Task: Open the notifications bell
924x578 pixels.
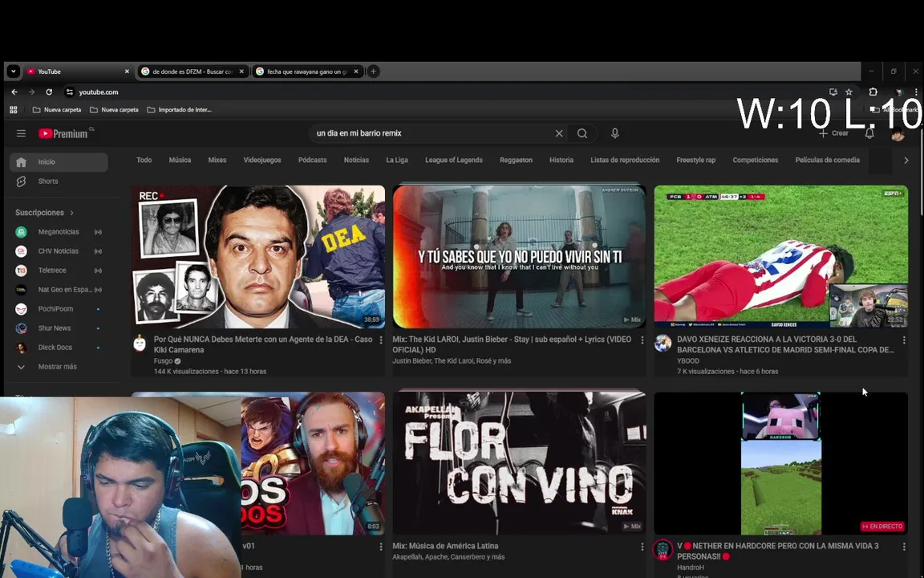Action: coord(869,133)
